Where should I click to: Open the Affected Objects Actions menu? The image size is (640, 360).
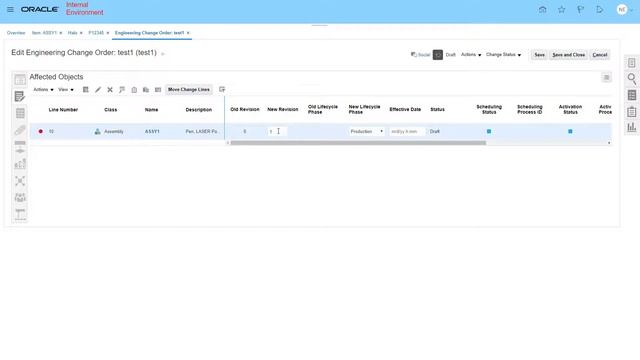(43, 89)
